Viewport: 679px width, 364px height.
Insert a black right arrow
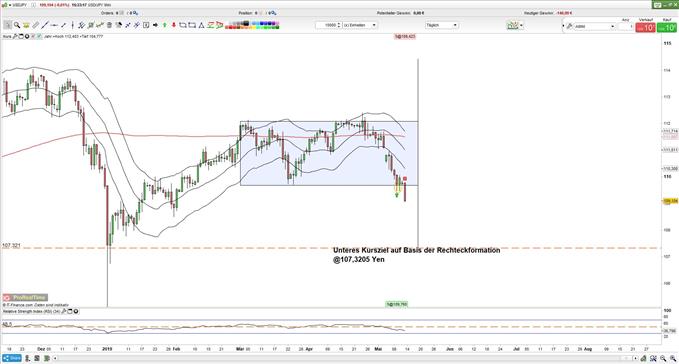tap(155, 25)
